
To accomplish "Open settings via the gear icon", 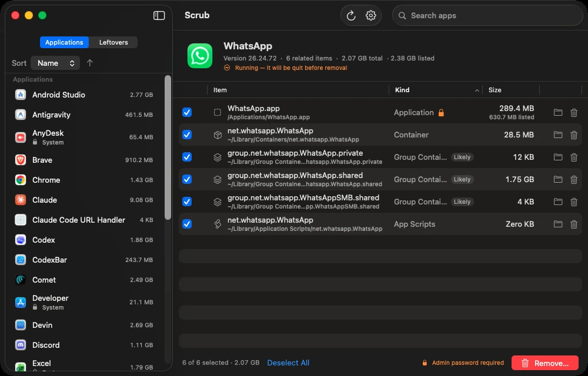I will coord(370,15).
